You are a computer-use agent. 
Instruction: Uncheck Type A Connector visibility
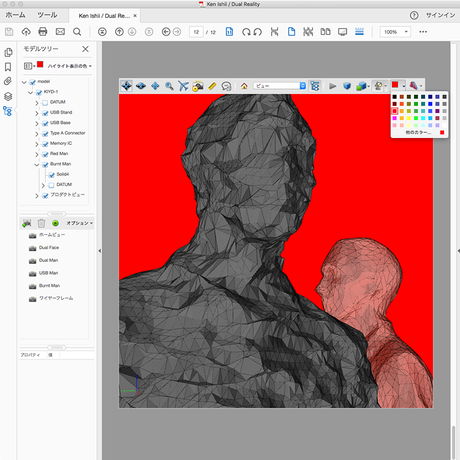coord(45,134)
